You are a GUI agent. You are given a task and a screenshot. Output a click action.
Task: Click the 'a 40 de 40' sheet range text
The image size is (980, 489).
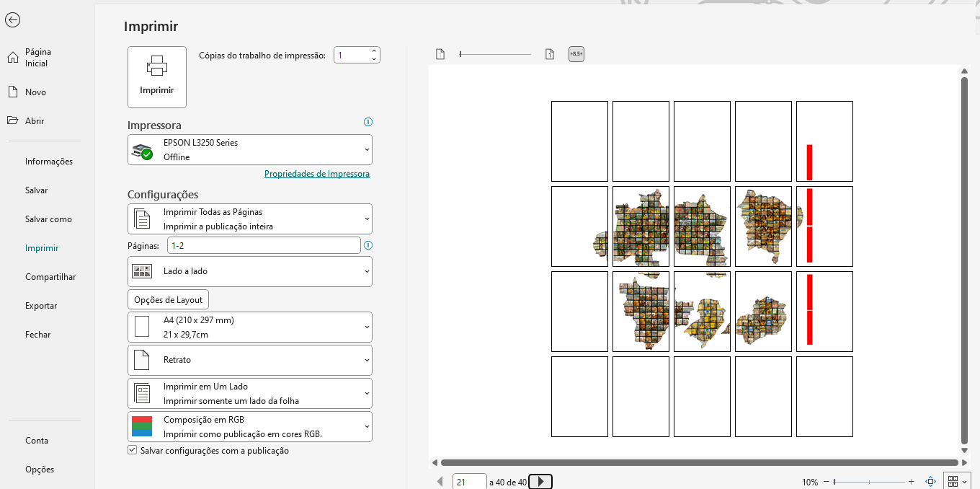coord(508,482)
